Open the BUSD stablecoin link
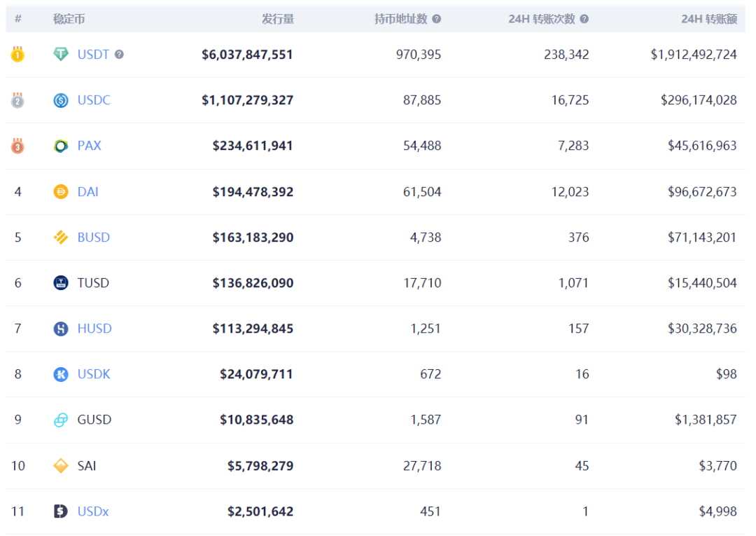 [x=94, y=238]
